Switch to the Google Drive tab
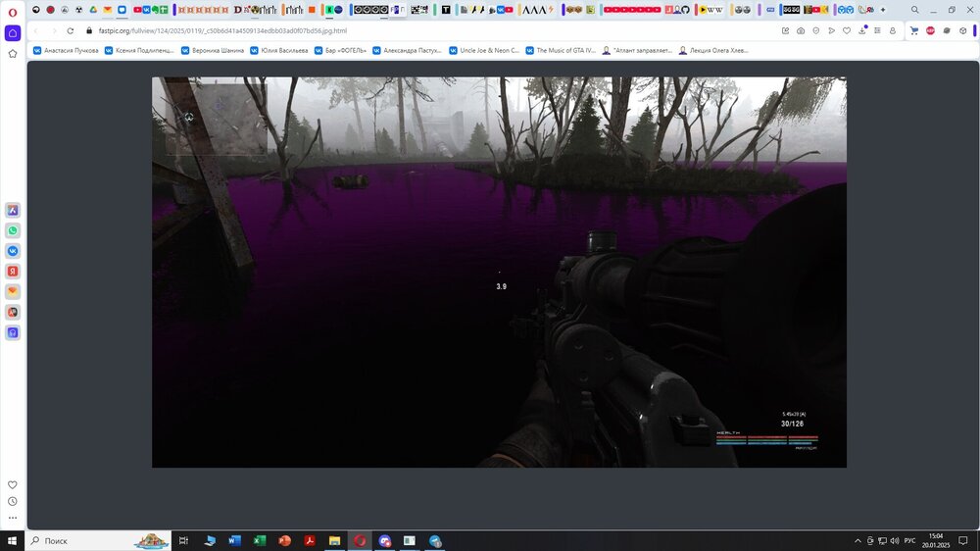980x551 pixels. (93, 10)
